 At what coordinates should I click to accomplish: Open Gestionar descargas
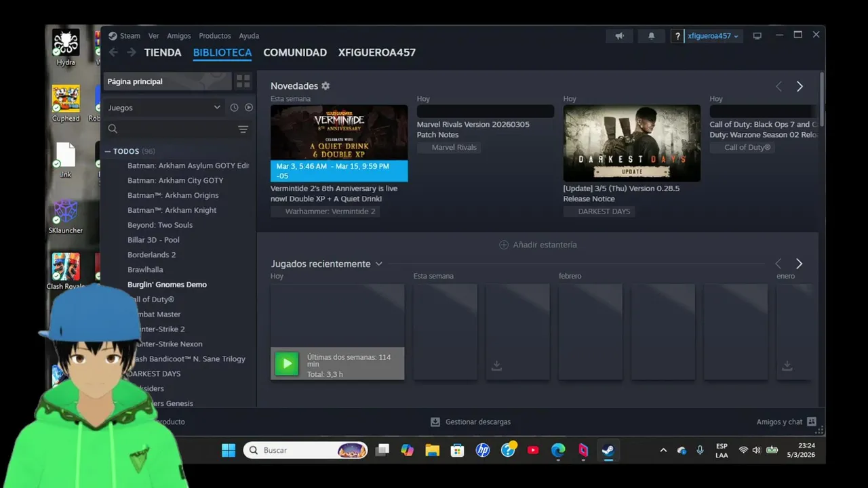pos(471,422)
